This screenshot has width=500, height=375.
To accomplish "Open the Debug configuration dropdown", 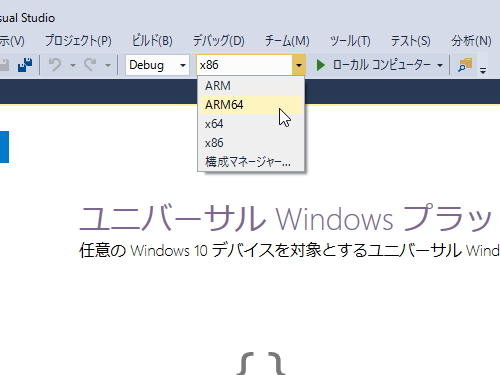I will click(157, 65).
